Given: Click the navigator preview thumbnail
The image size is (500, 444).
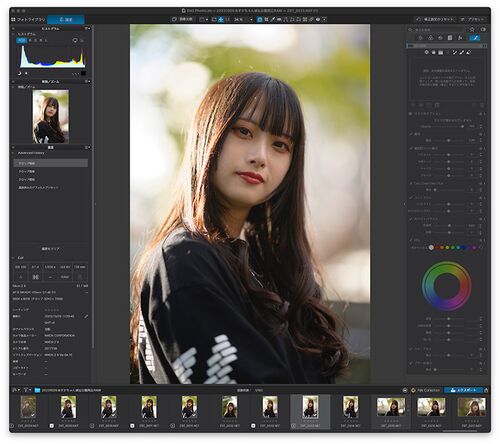Looking at the screenshot, I should coord(51,116).
